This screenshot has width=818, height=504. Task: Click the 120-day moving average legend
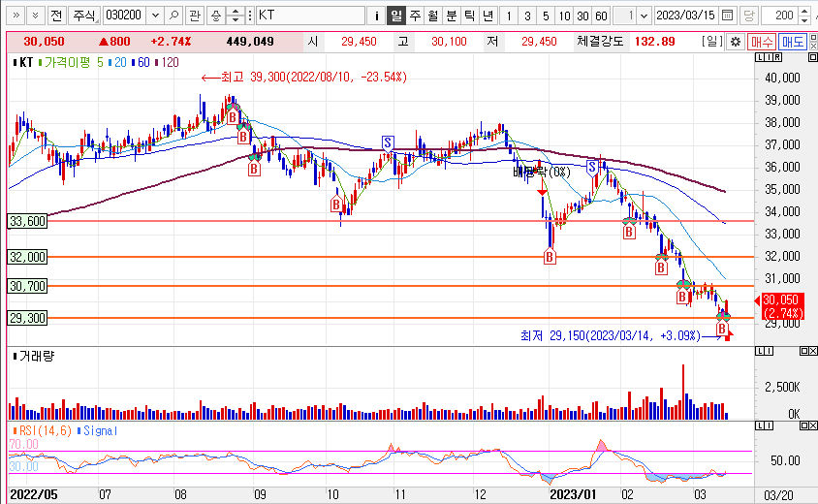click(x=167, y=63)
